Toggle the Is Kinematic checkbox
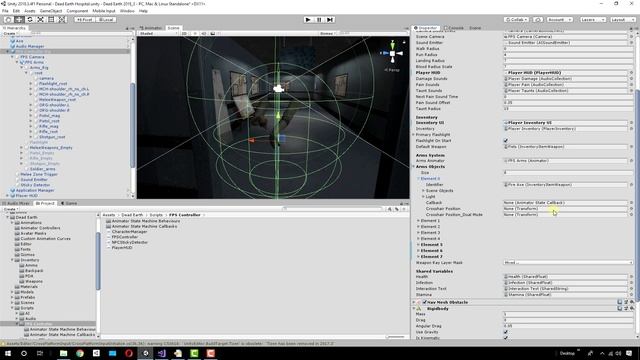The height and width of the screenshot is (360, 640). (x=506, y=338)
